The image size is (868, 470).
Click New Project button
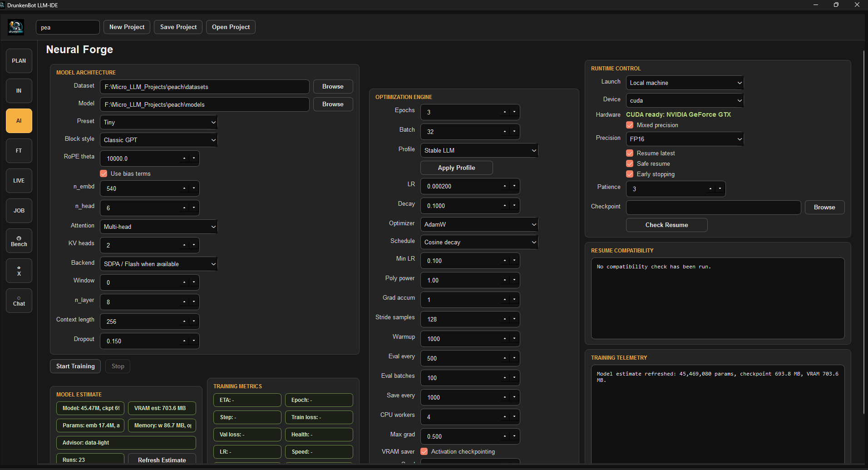pos(127,27)
